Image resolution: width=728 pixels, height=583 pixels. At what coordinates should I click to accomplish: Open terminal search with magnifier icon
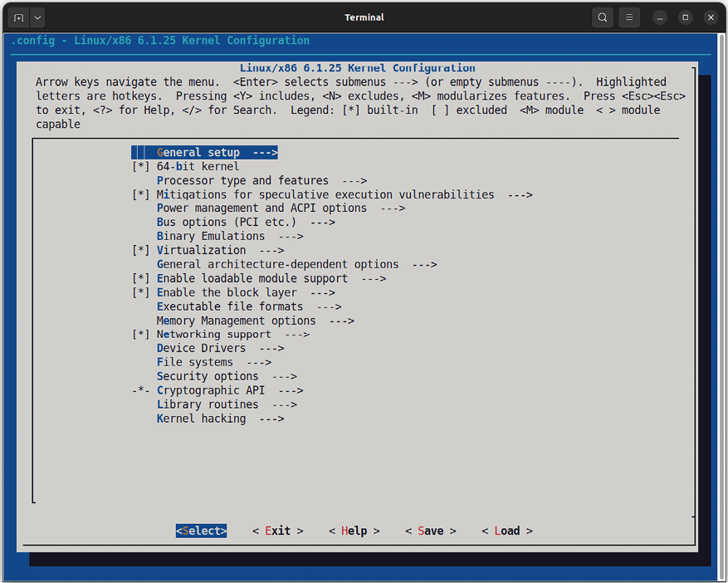602,17
